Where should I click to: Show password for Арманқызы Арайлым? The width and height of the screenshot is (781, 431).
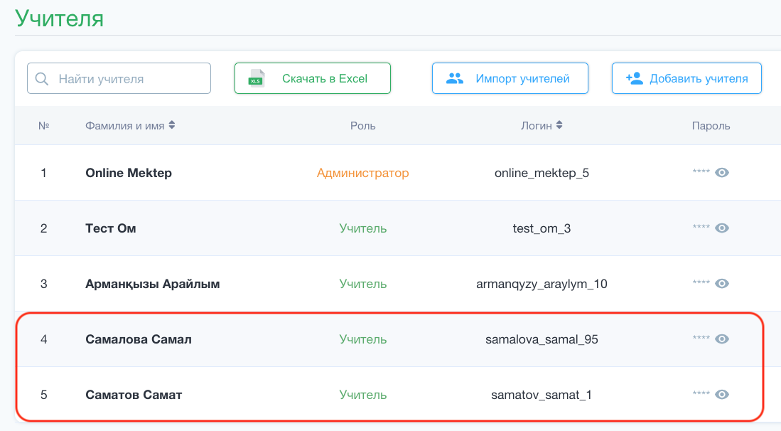722,283
